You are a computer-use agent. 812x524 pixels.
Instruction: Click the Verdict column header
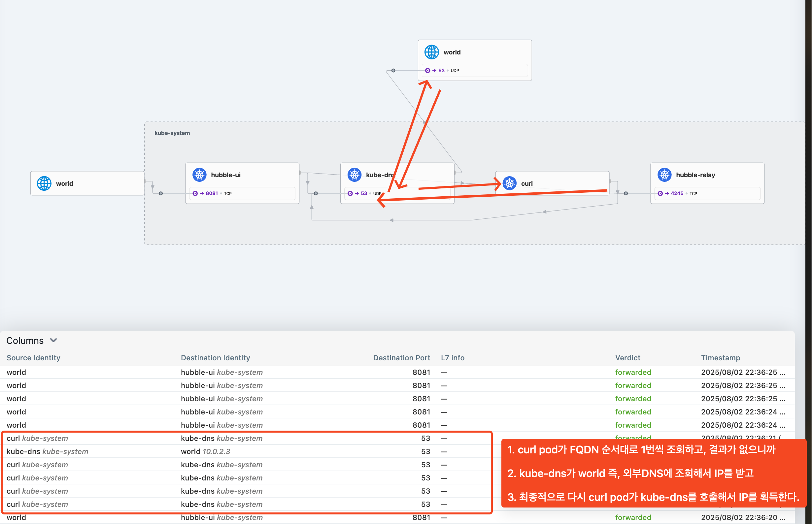[627, 358]
